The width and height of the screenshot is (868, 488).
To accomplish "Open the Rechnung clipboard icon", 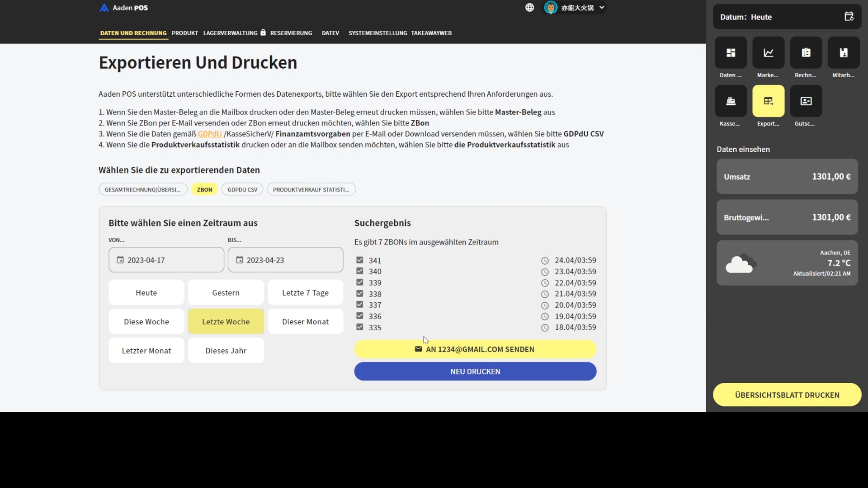I will click(806, 53).
